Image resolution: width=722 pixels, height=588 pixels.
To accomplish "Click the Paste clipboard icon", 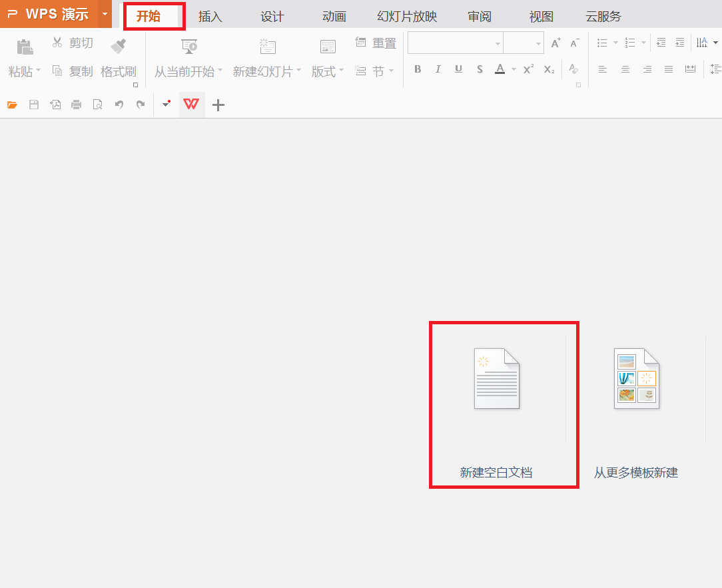I will pyautogui.click(x=25, y=47).
